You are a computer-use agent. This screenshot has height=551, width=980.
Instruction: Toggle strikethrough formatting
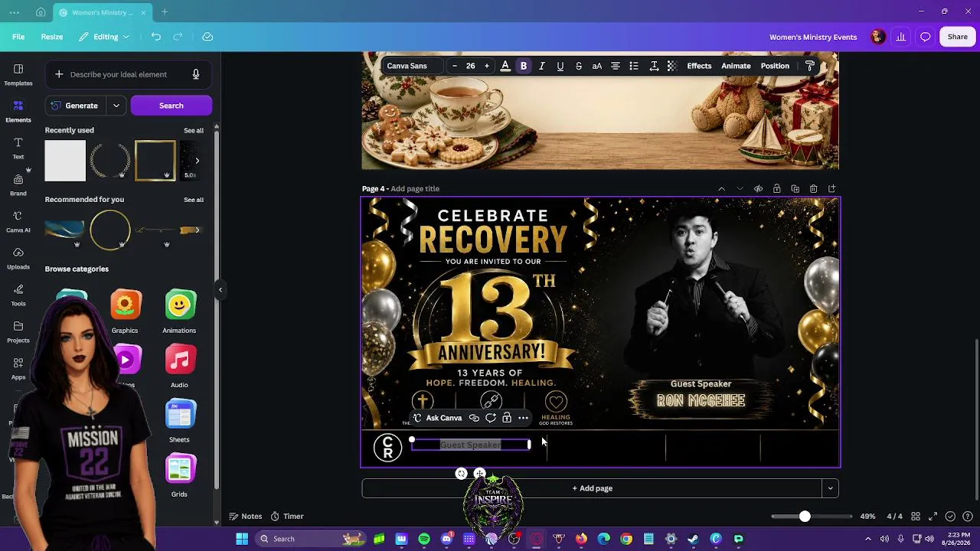coord(579,66)
